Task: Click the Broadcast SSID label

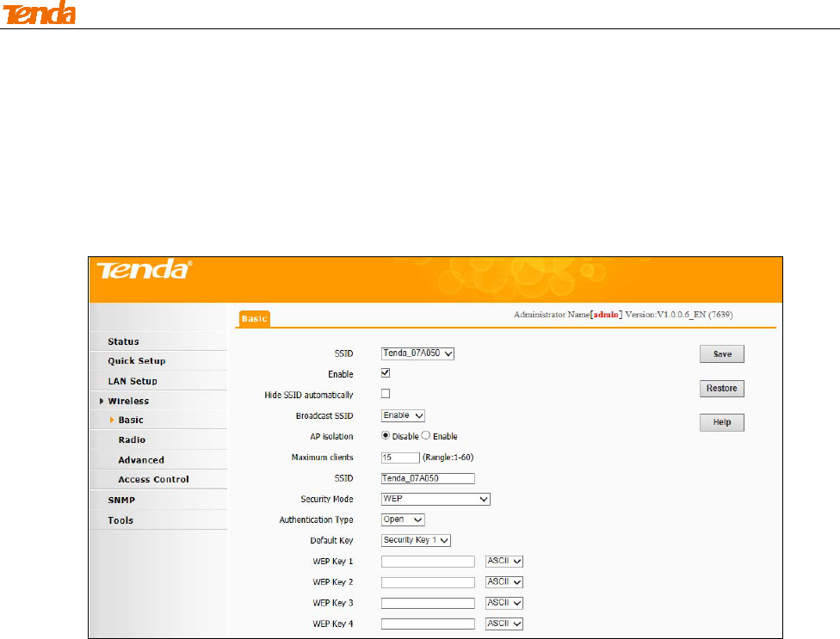Action: tap(324, 416)
